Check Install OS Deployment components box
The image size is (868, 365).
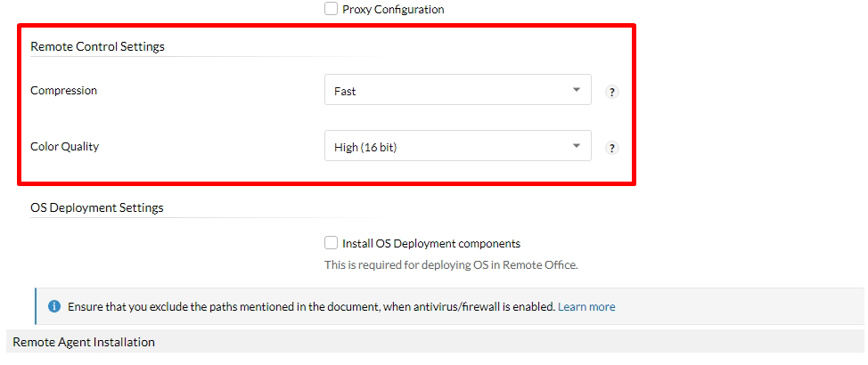331,243
